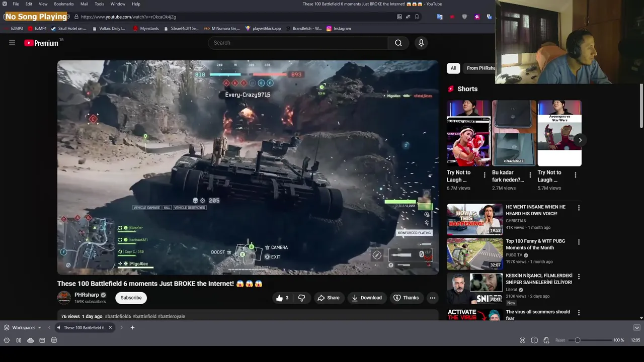Screen dimensions: 644x362
Task: Open the playwithkick.app bookmark
Action: pos(263,29)
